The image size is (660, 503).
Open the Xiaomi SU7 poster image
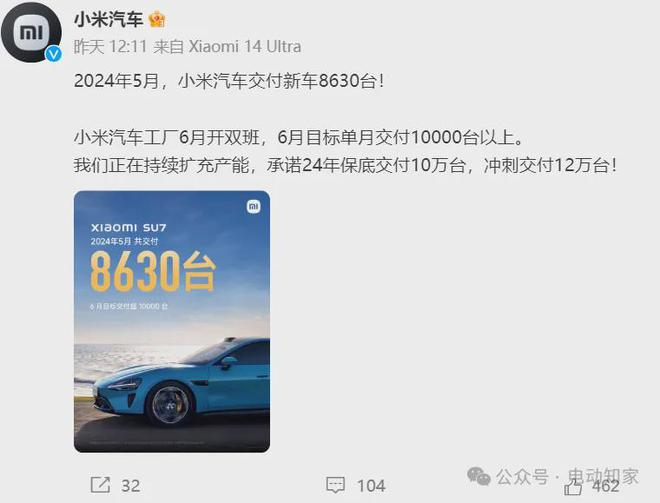pyautogui.click(x=172, y=322)
